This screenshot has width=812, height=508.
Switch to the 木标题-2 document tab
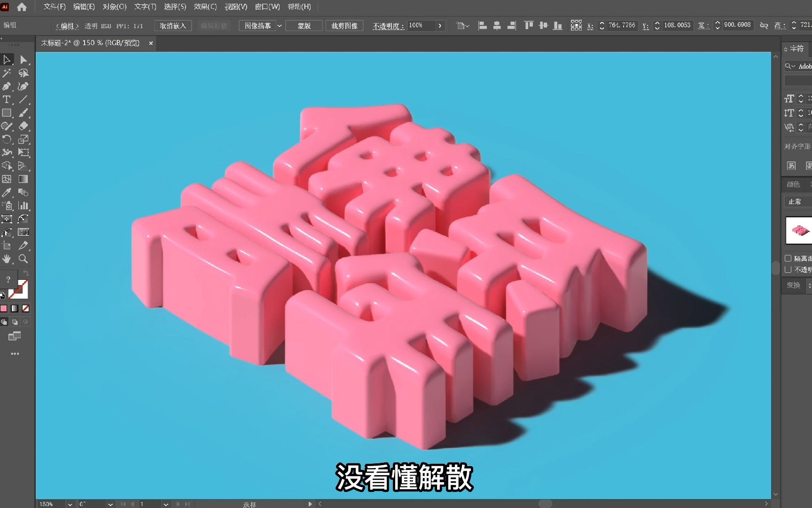(x=92, y=43)
